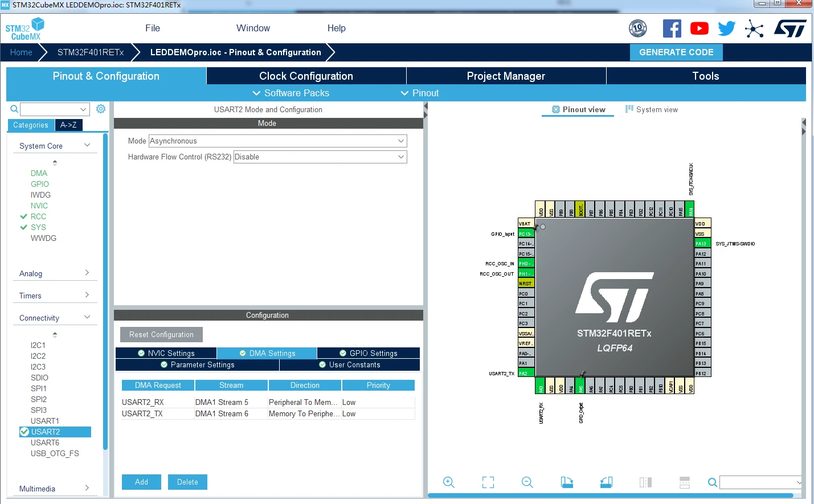The height and width of the screenshot is (504, 814).
Task: Click Add DMA request button
Action: coord(141,482)
